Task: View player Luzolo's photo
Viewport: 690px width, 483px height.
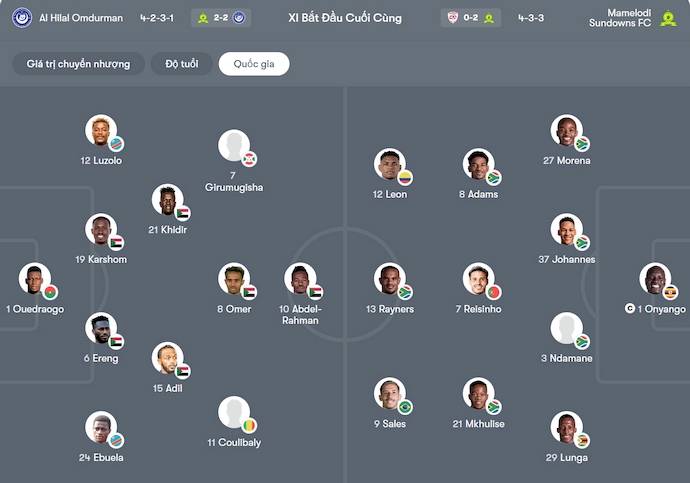Action: coord(100,131)
